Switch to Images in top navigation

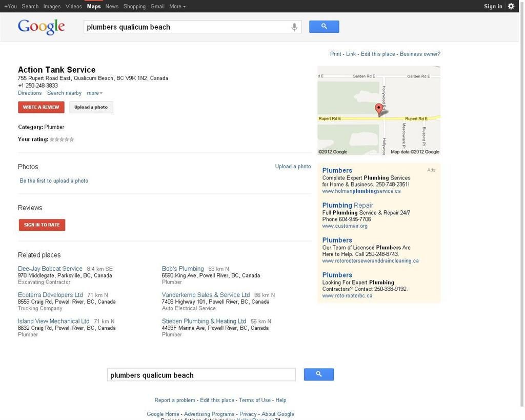pyautogui.click(x=52, y=6)
